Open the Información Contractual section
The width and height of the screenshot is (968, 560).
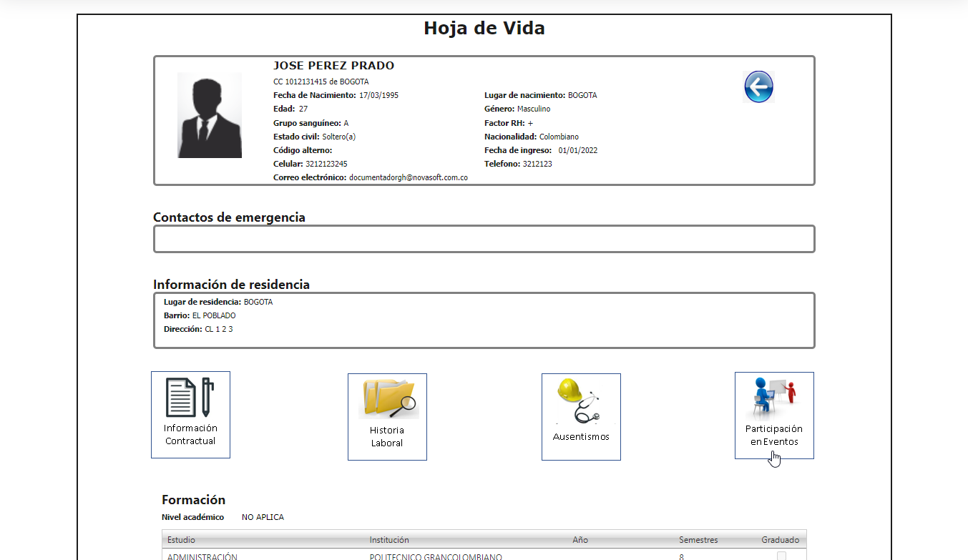point(190,415)
